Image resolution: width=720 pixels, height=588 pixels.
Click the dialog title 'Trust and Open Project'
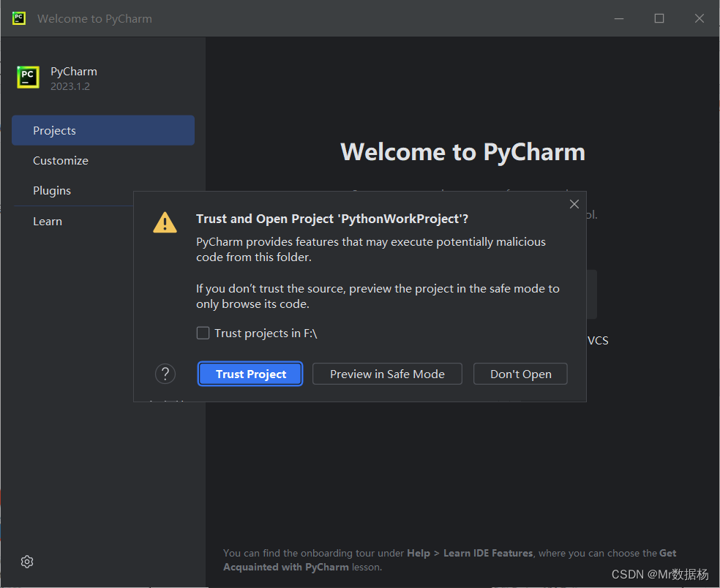pyautogui.click(x=332, y=219)
